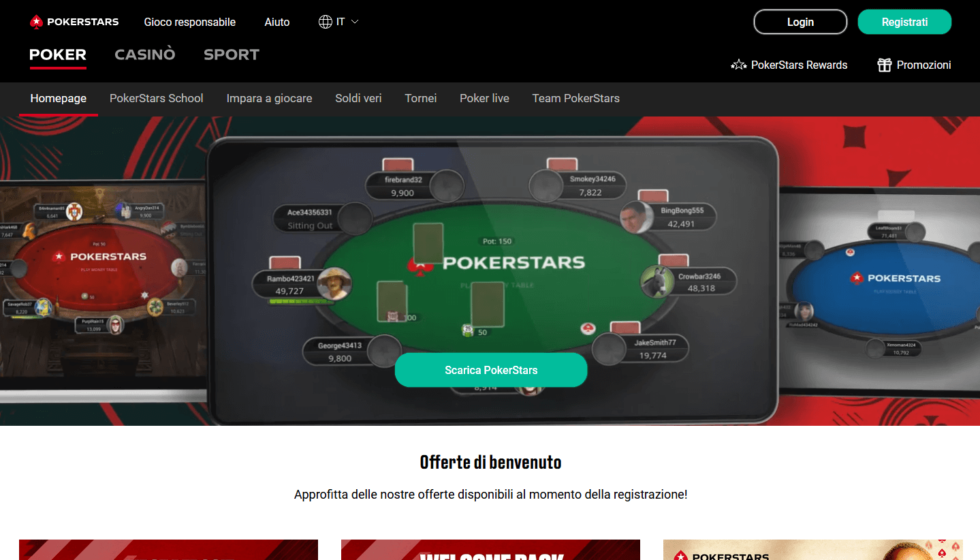Click the PokerStars Rewards stars icon
Viewport: 980px width, 560px height.
(x=738, y=65)
